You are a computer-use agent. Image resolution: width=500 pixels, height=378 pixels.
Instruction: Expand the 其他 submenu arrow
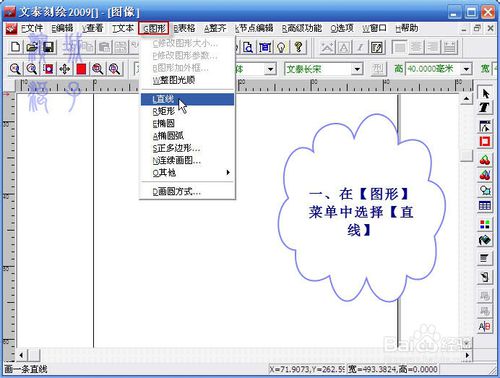pyautogui.click(x=228, y=172)
